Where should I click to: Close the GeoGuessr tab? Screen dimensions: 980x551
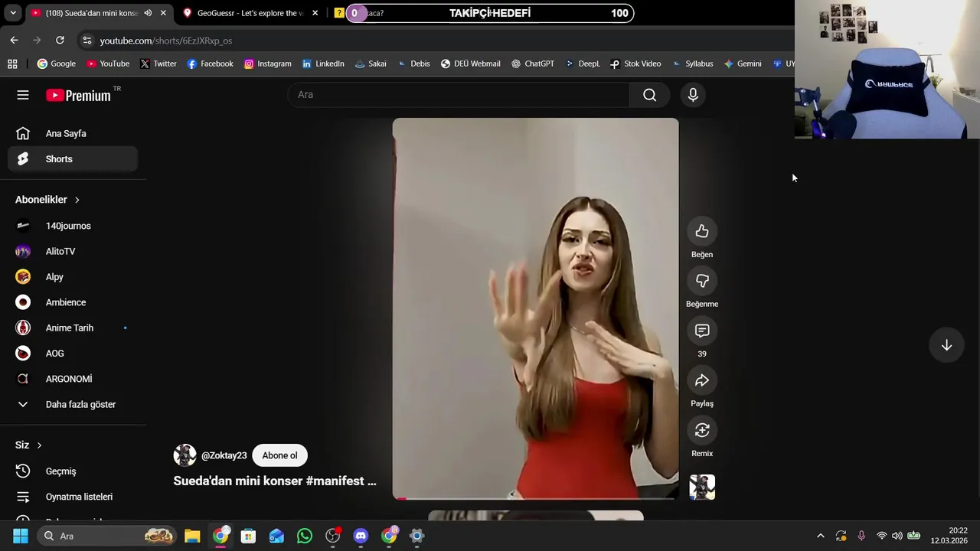tap(315, 13)
